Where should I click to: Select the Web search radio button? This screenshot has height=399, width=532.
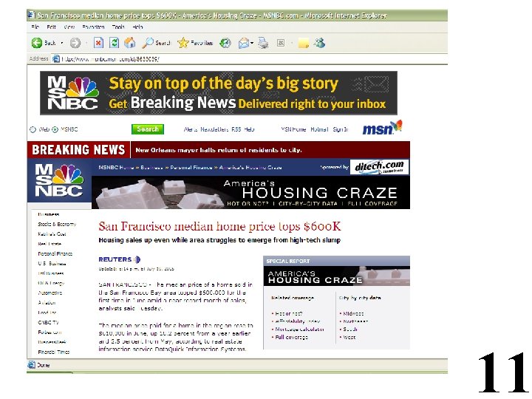point(33,129)
